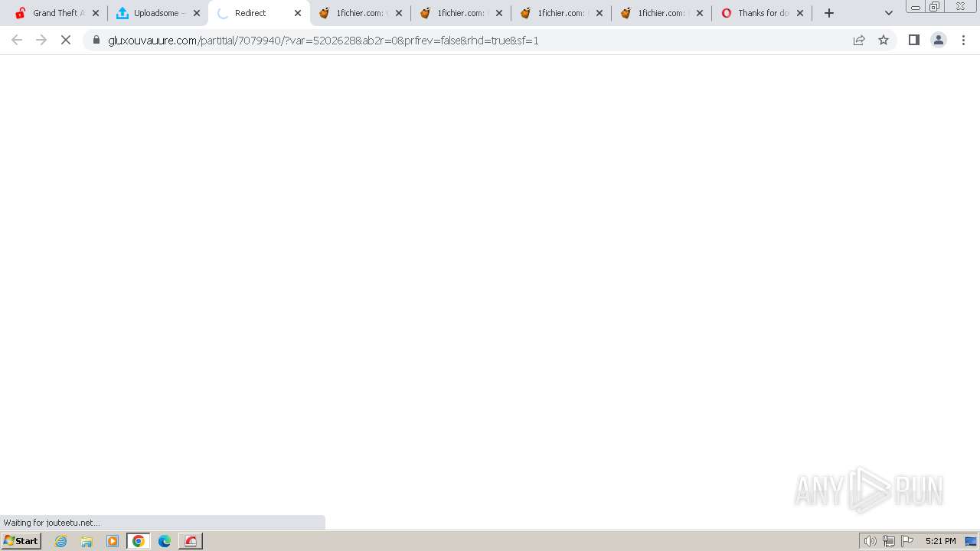Open Microsoft Edge from taskbar
This screenshot has height=551, width=980.
pos(165,541)
